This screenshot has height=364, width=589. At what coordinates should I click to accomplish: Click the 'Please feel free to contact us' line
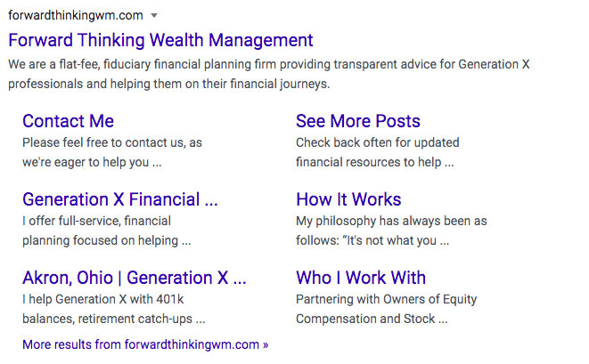click(x=112, y=142)
